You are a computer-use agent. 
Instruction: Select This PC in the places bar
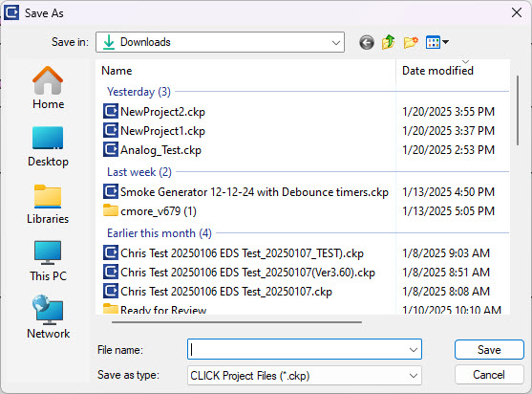(48, 261)
